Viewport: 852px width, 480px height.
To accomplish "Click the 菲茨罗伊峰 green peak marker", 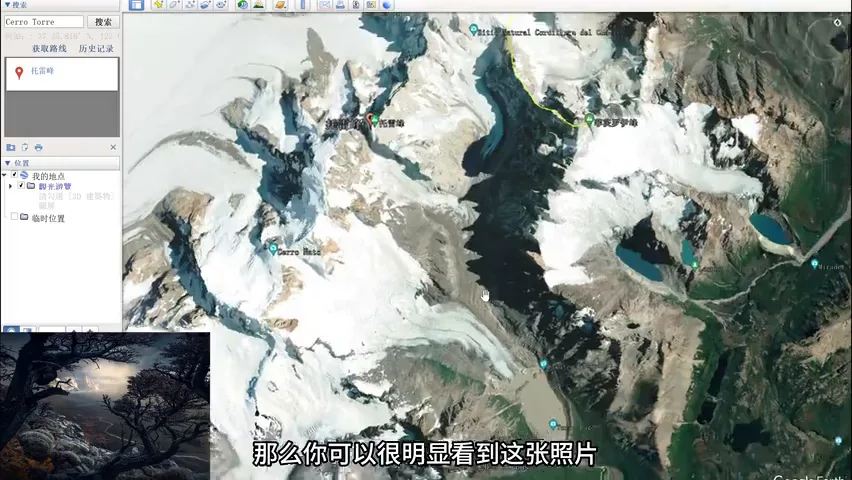I will [590, 120].
